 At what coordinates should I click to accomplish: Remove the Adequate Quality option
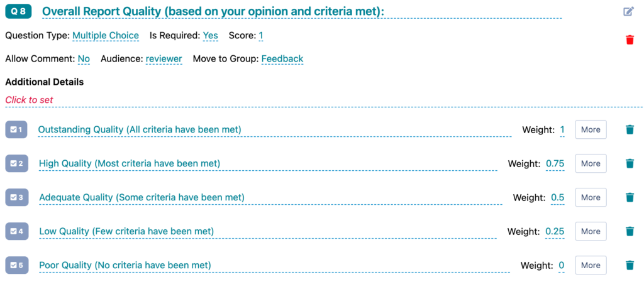click(x=630, y=197)
